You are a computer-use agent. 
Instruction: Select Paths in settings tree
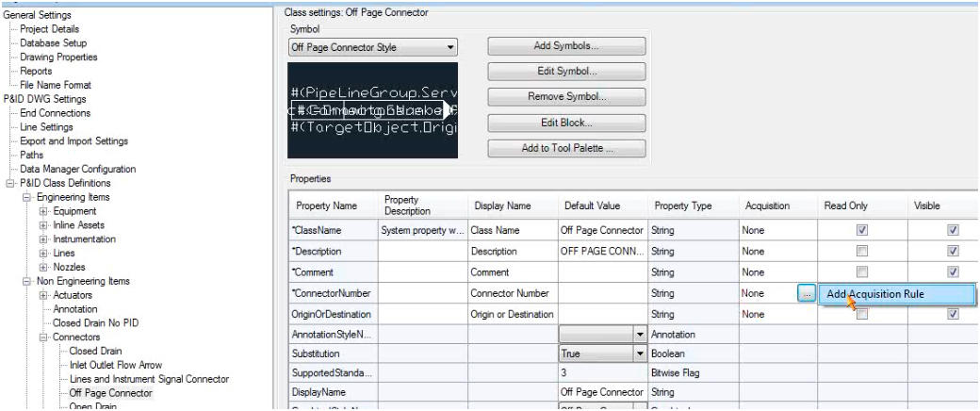click(x=31, y=155)
